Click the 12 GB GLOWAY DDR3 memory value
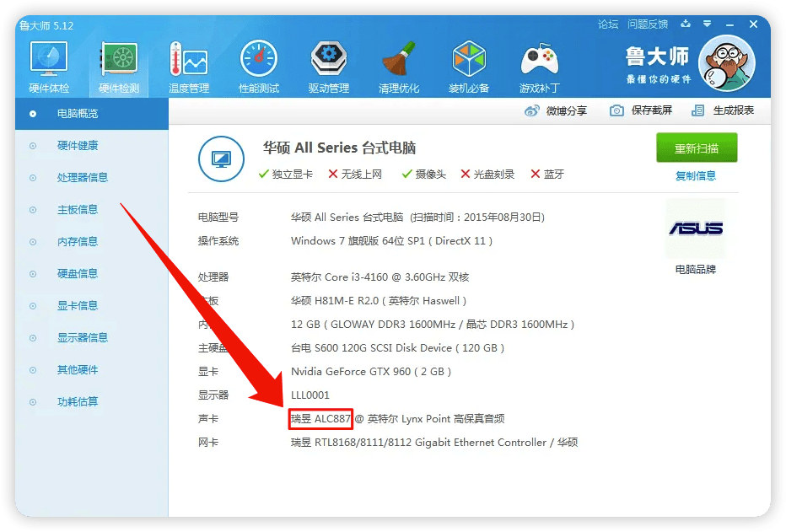 pos(433,324)
